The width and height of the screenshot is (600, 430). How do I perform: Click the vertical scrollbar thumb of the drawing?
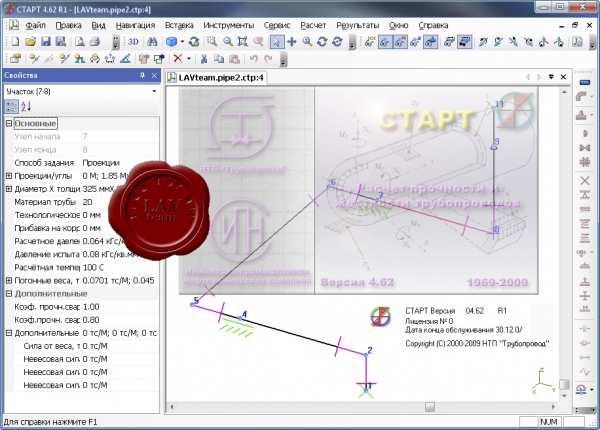tap(564, 384)
